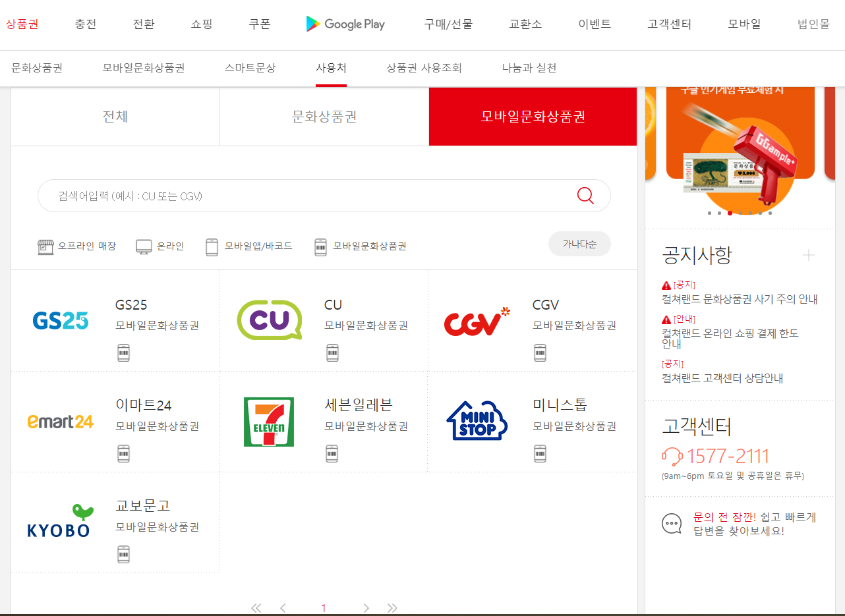Open the 스마트문상 submenu item
This screenshot has width=845, height=616.
(250, 68)
